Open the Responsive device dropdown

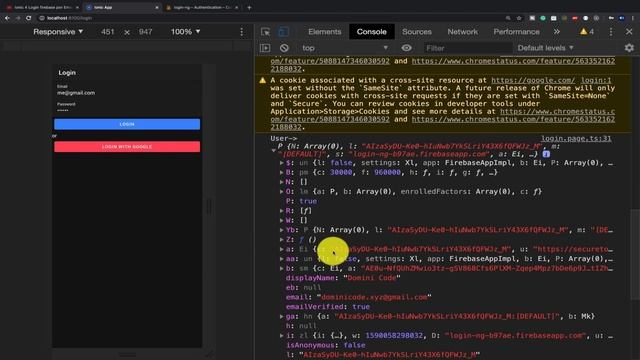coord(58,32)
